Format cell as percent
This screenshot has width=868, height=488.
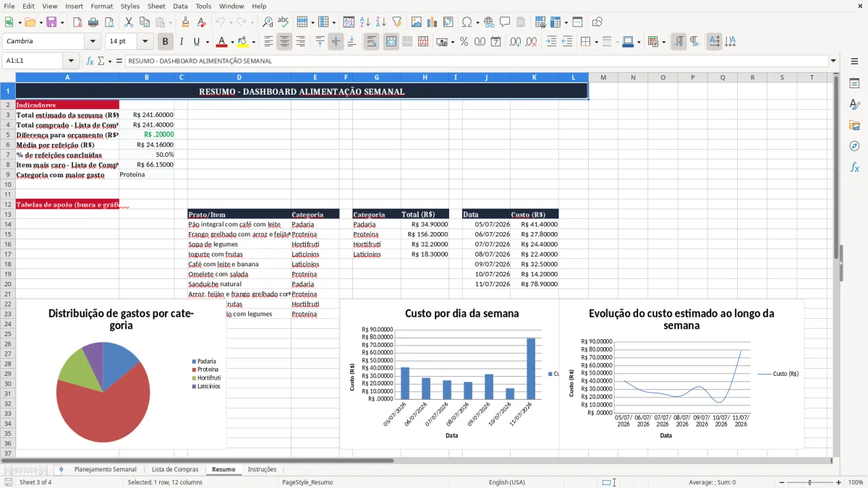[x=464, y=41]
